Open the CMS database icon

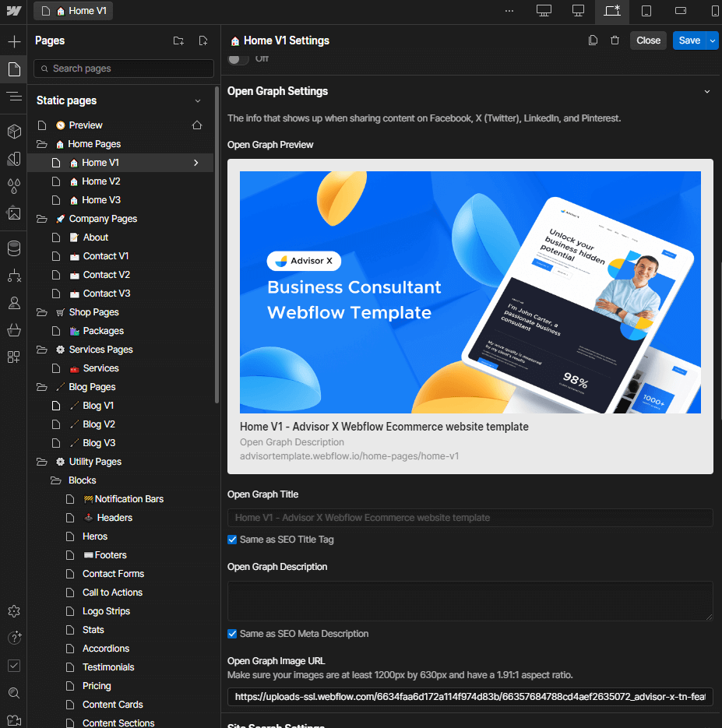(x=14, y=248)
